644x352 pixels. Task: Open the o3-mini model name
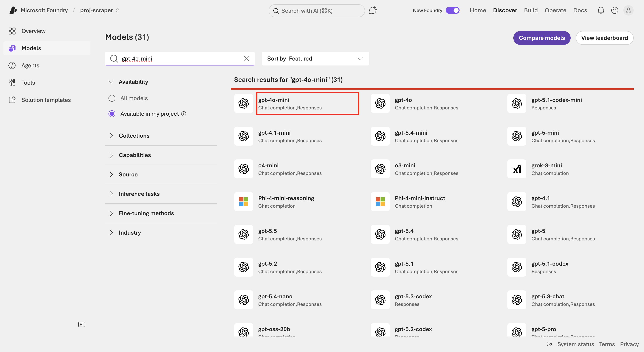click(x=405, y=165)
